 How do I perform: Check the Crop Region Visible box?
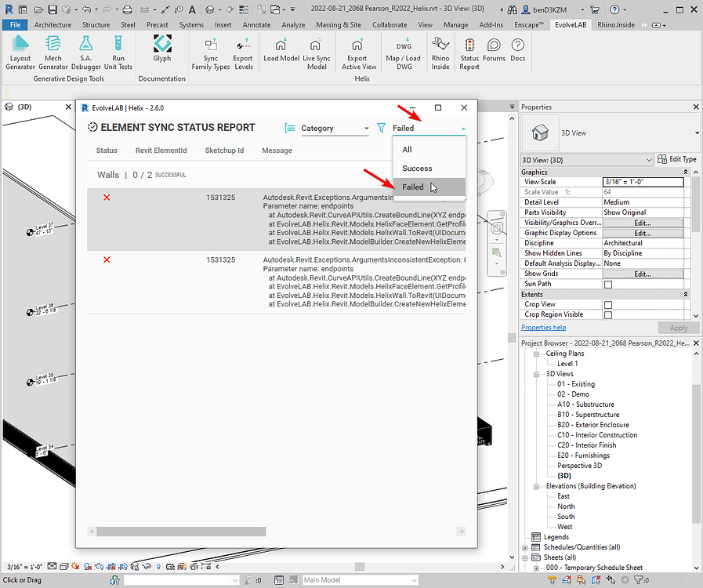(608, 315)
